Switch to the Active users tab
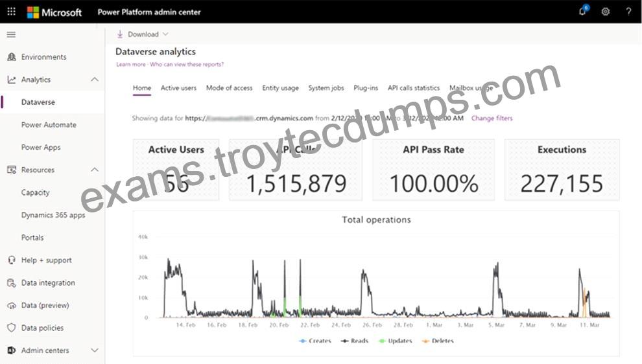Image resolution: width=642 pixels, height=364 pixels. point(178,88)
